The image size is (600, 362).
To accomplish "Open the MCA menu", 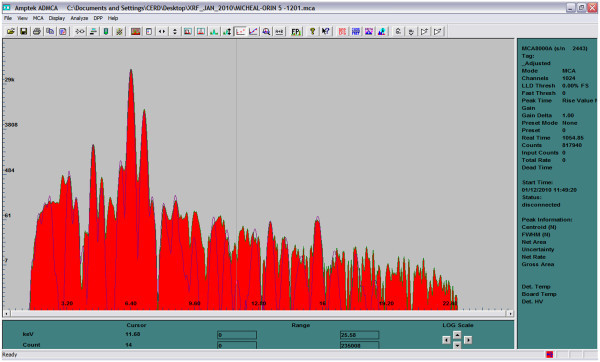I will pyautogui.click(x=38, y=18).
